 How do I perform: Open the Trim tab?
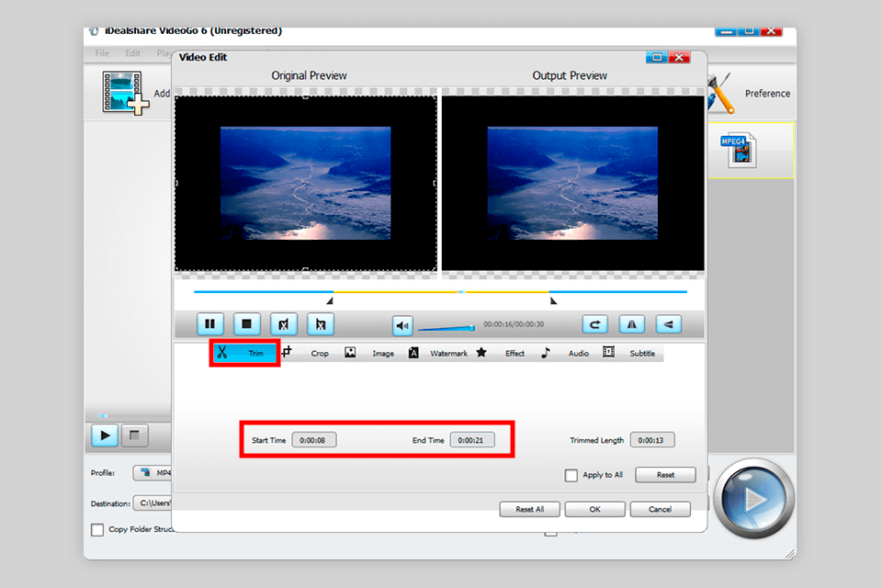point(244,353)
